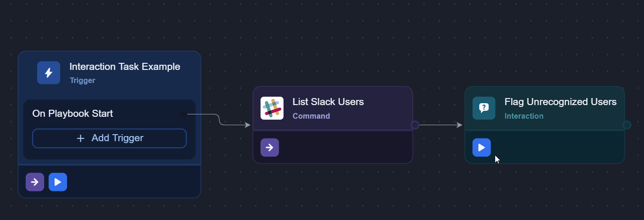
Task: Click the lightning bolt Trigger icon
Action: [x=48, y=73]
